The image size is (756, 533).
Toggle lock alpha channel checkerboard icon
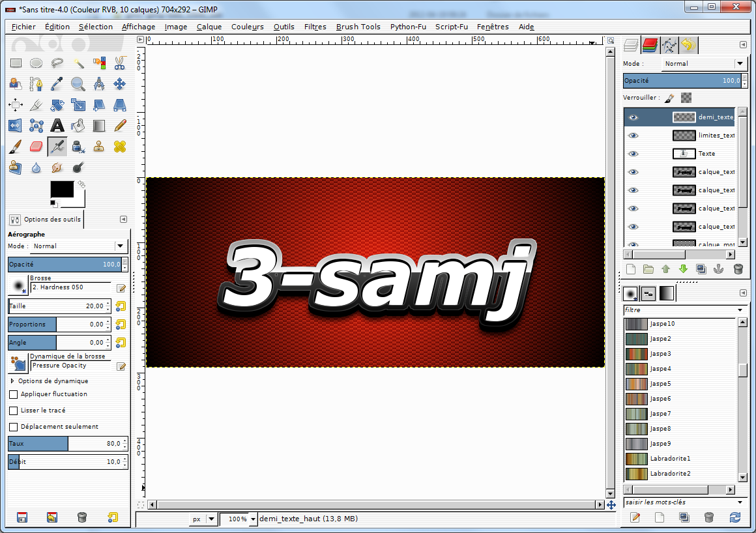point(686,98)
